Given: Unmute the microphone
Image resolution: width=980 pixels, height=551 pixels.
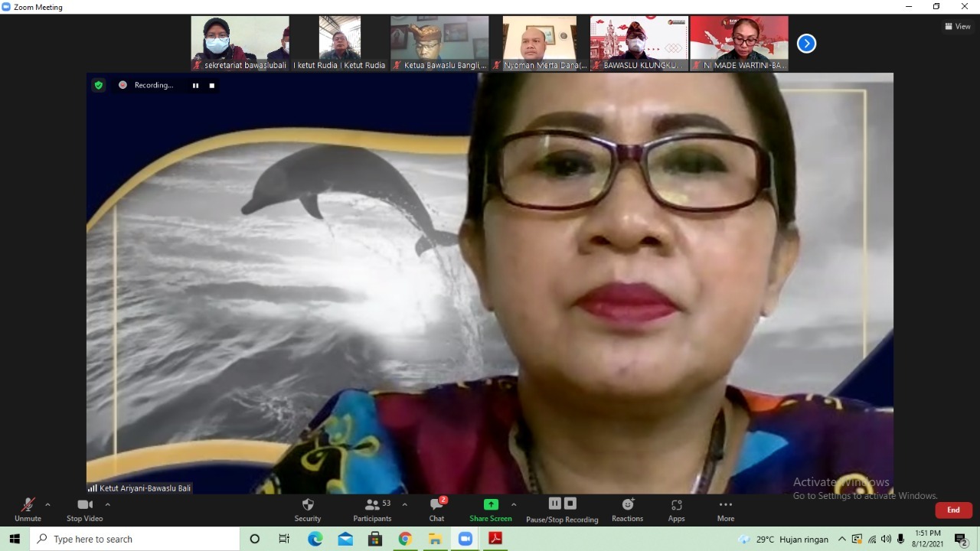Looking at the screenshot, I should [28, 510].
